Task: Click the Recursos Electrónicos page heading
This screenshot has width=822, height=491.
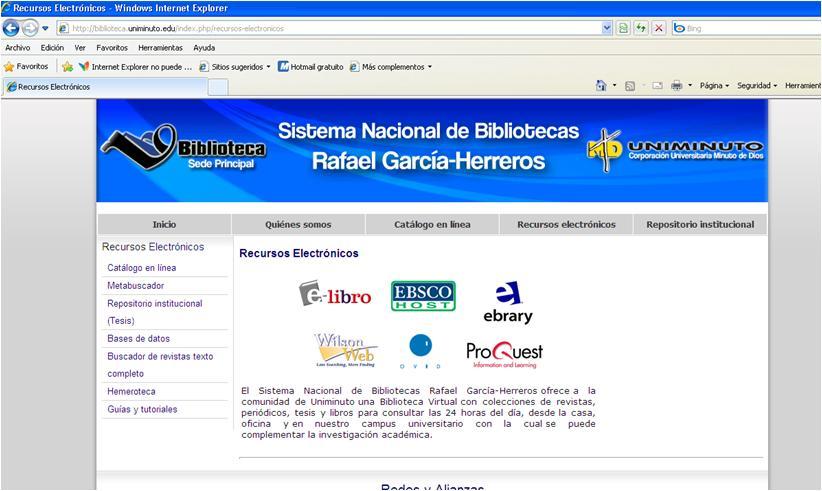Action: [x=299, y=253]
